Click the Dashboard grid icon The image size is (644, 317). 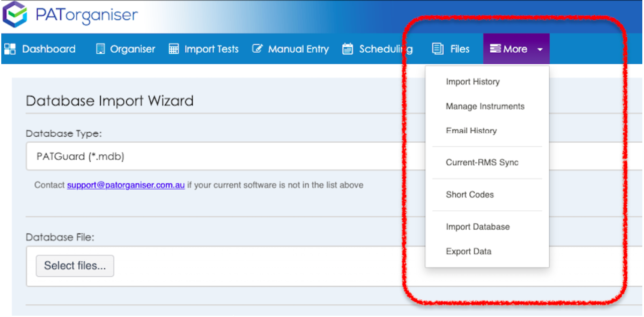tap(10, 49)
